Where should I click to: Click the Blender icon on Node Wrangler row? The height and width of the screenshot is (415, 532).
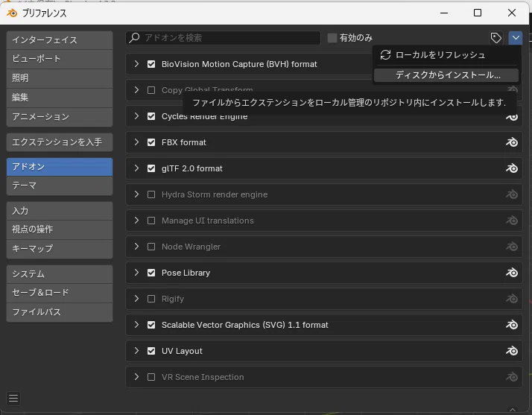[512, 247]
